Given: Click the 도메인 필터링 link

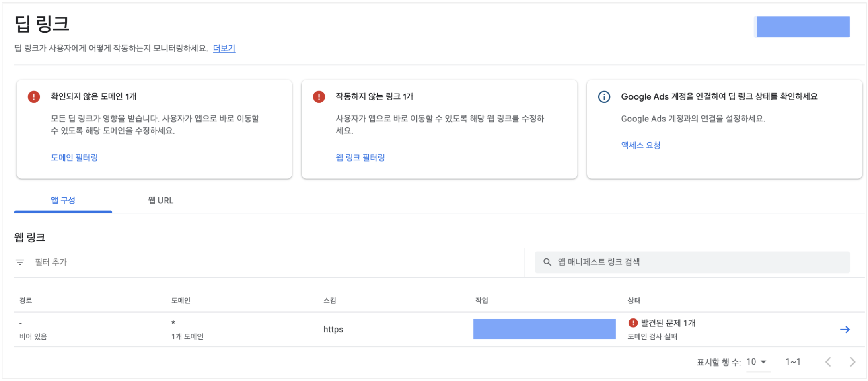Looking at the screenshot, I should point(74,158).
